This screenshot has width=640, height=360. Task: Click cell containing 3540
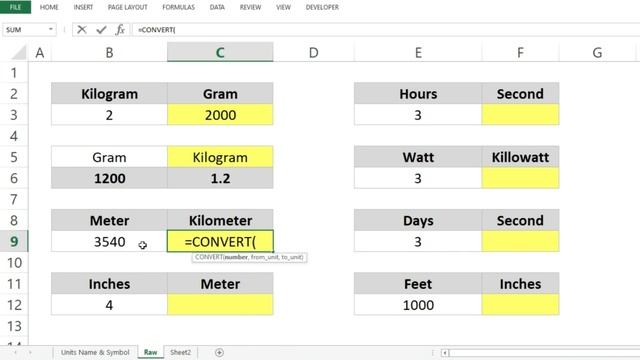[x=109, y=242]
